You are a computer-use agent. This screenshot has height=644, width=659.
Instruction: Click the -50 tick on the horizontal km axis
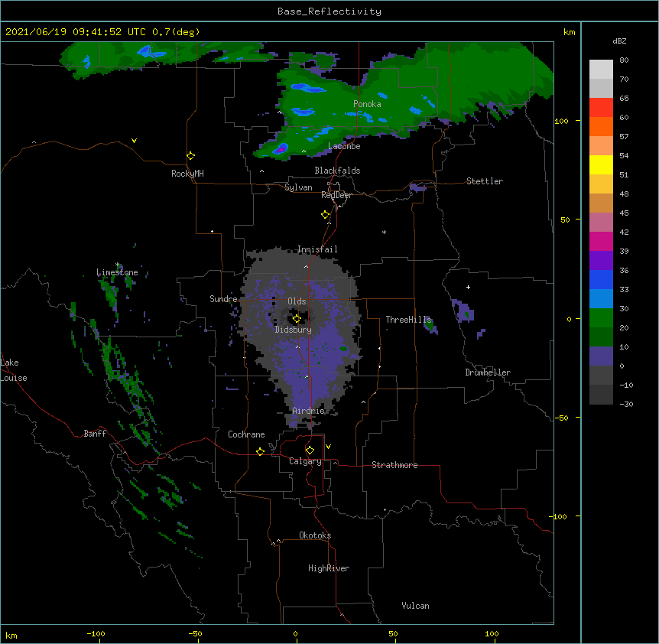(x=195, y=633)
